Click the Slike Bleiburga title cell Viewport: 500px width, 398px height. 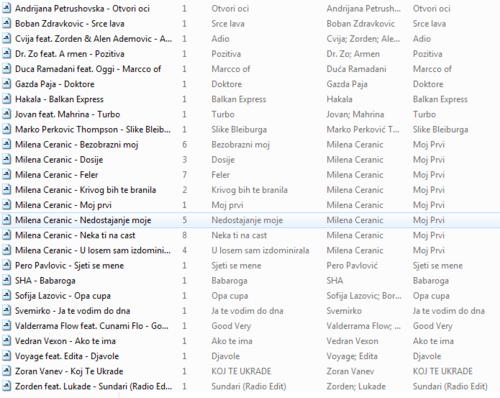click(239, 129)
